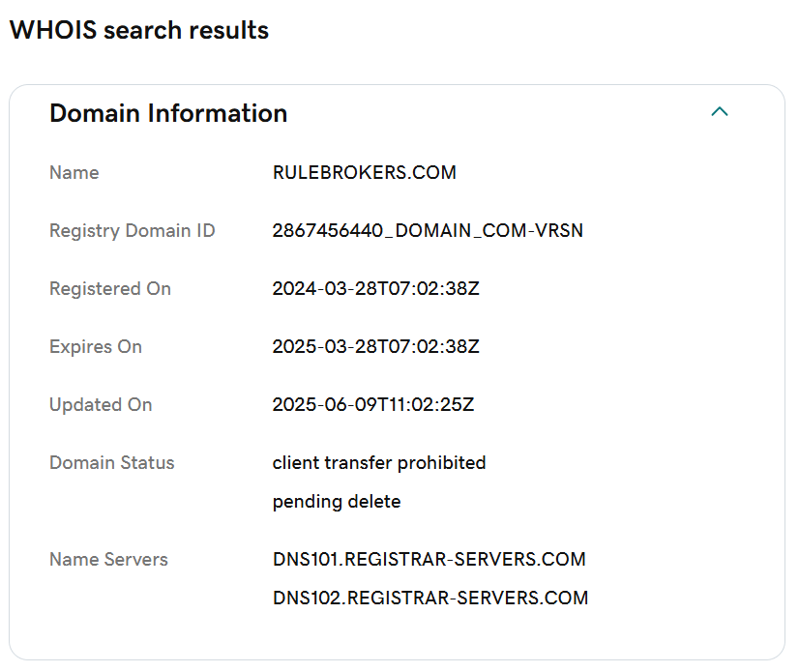Screen dimensions: 799x672
Task: Collapse the Domain Information section chevron
Action: tap(719, 111)
